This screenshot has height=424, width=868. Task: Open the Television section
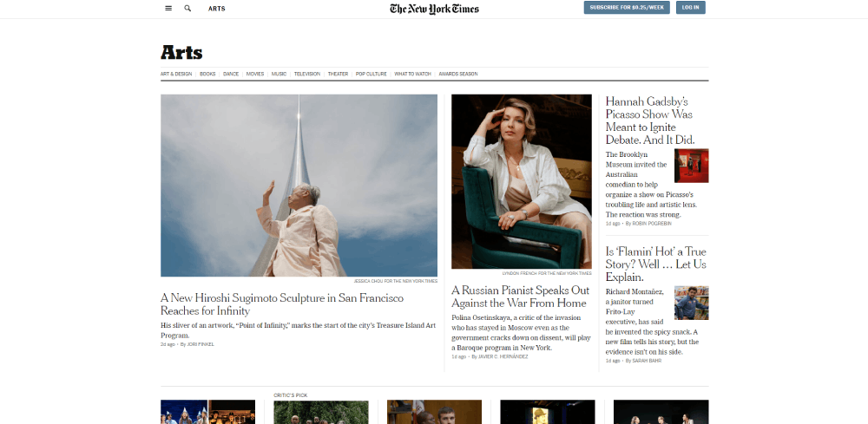point(307,74)
